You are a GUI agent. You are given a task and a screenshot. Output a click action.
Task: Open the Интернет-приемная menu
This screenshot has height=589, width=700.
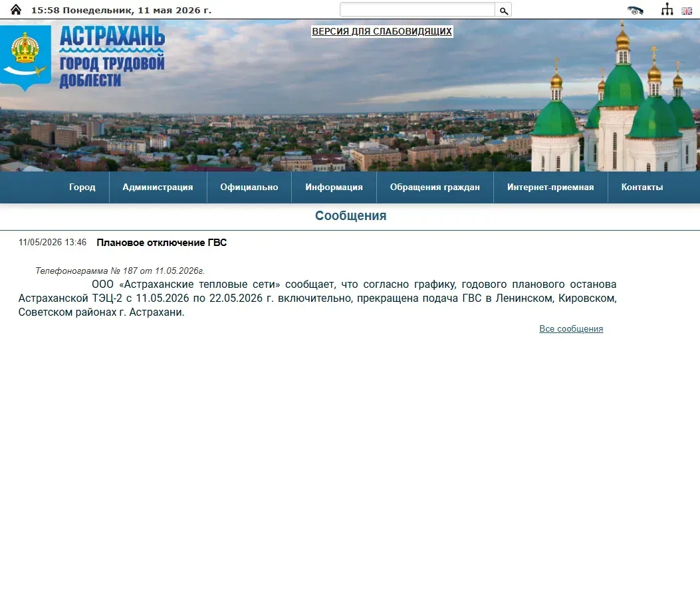550,187
